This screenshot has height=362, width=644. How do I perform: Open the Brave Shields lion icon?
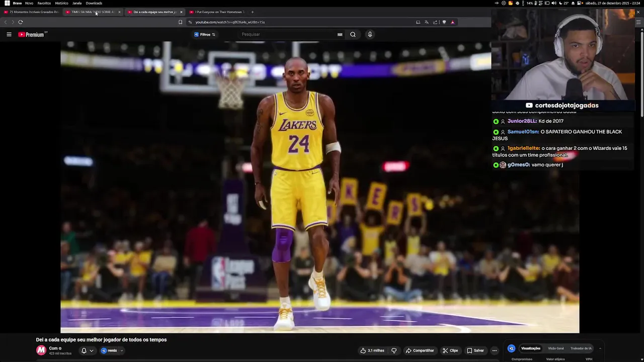click(444, 22)
